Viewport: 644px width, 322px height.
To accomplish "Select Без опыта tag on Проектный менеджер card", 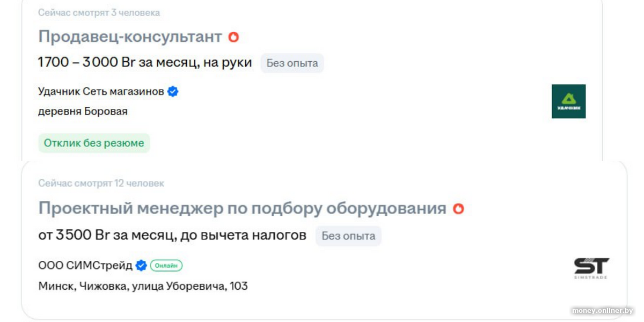I will pos(348,236).
